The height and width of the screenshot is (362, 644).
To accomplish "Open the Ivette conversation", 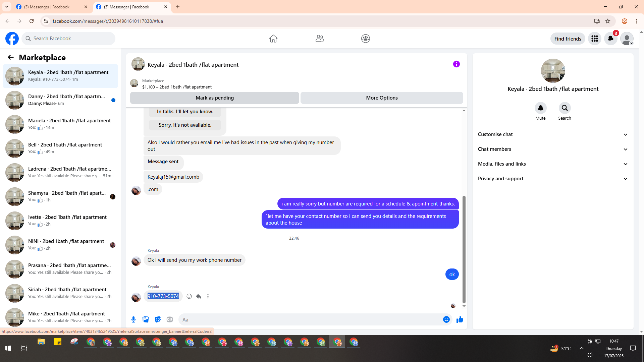I will pos(60,221).
